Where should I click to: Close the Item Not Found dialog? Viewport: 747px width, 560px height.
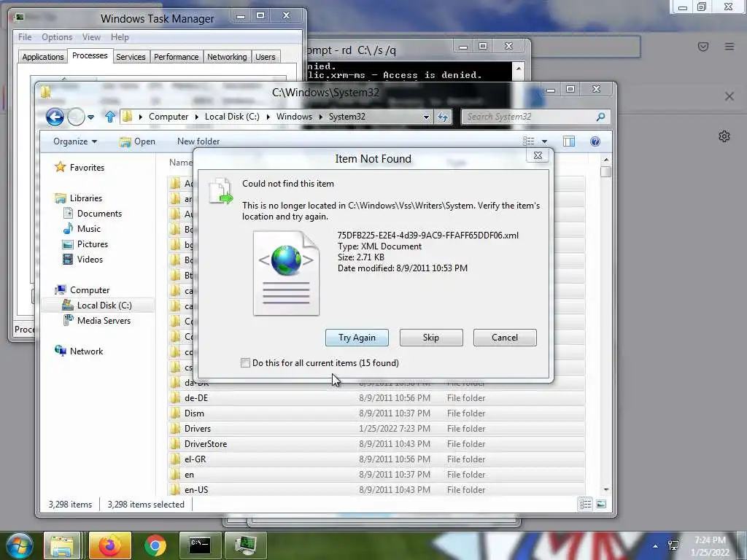click(x=538, y=156)
